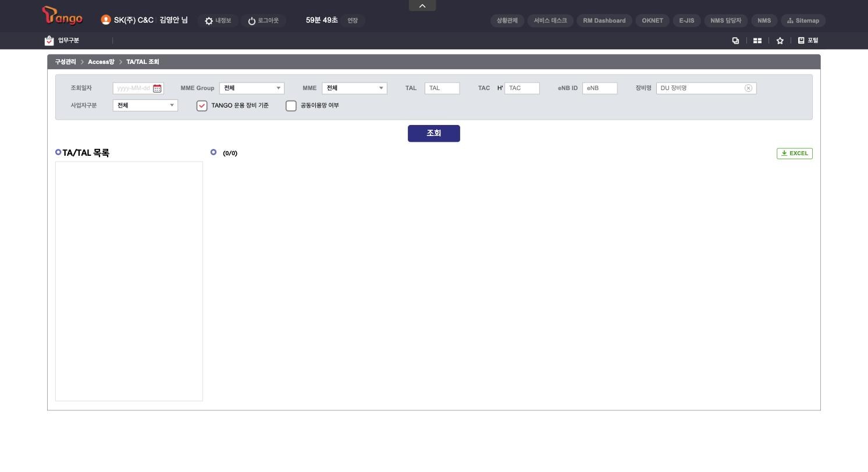Click the tile layout icon
This screenshot has width=868, height=472.
757,41
